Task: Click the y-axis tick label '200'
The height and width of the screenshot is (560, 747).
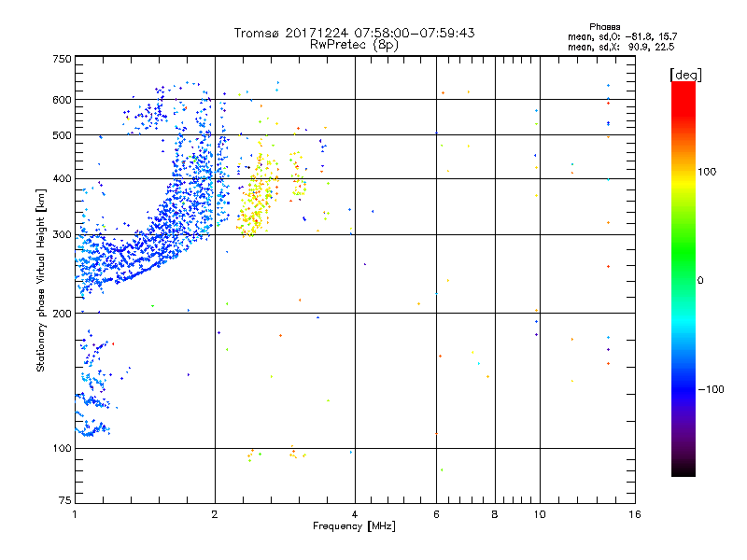Action: tap(62, 314)
